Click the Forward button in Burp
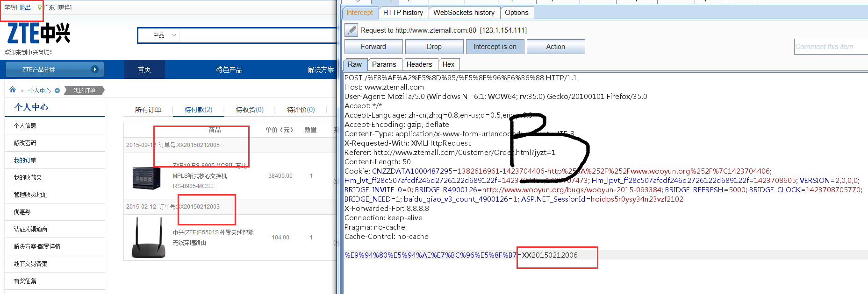 [x=373, y=47]
